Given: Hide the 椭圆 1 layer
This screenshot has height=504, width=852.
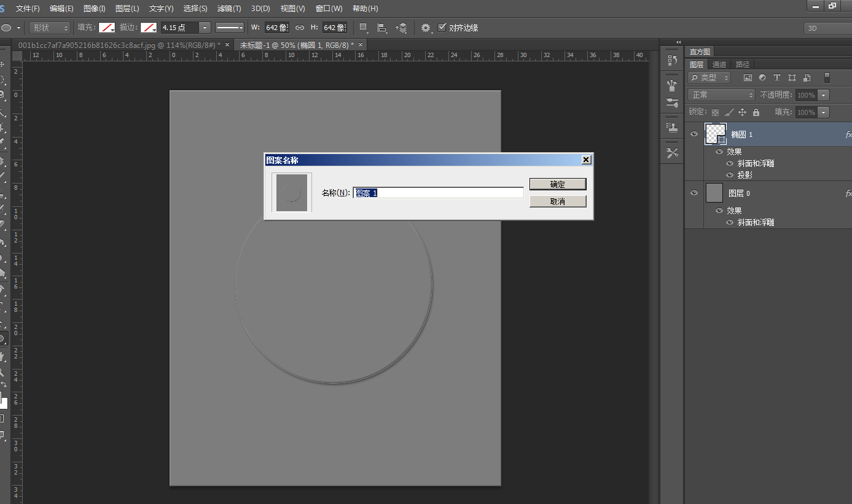Looking at the screenshot, I should coord(694,134).
